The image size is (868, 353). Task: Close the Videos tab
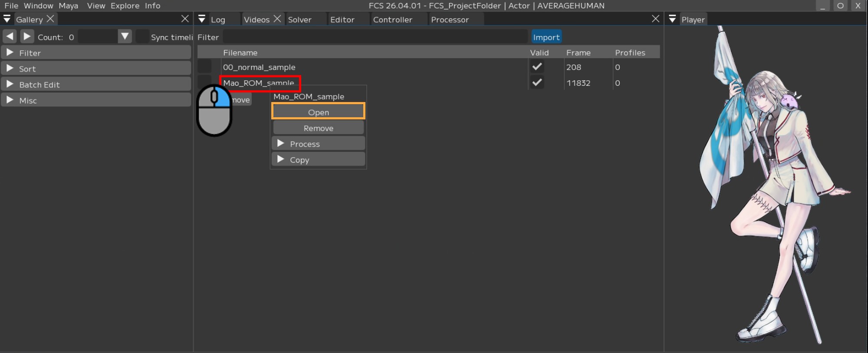pos(277,19)
